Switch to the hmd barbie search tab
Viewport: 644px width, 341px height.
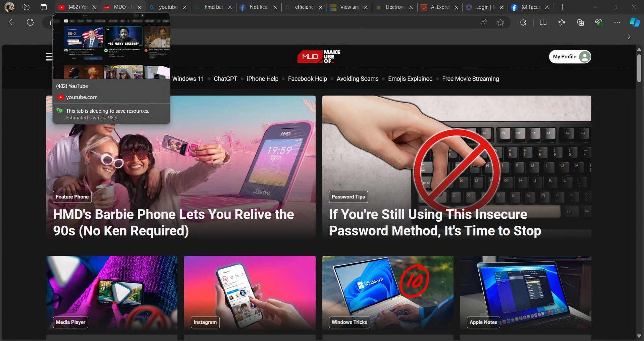click(x=213, y=7)
